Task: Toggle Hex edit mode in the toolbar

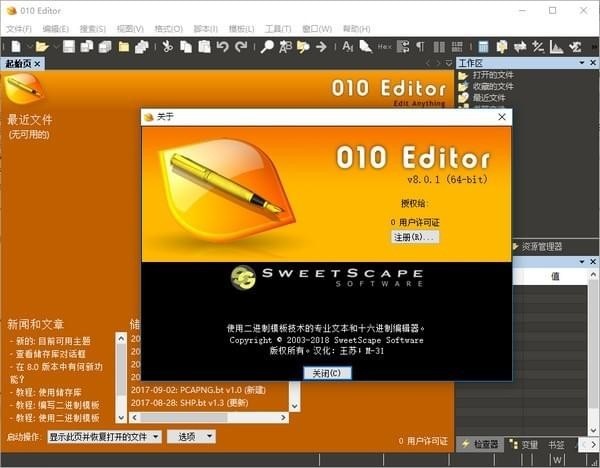Action: pyautogui.click(x=385, y=47)
